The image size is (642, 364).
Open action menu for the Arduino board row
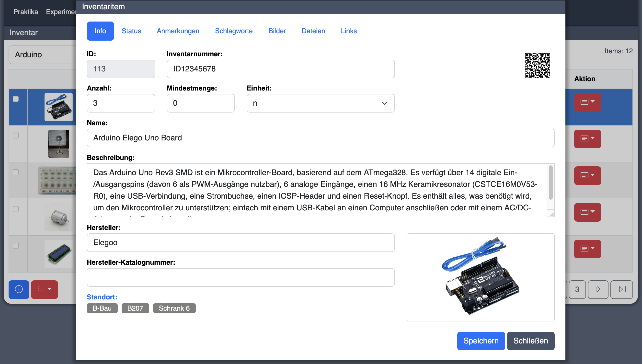[587, 102]
